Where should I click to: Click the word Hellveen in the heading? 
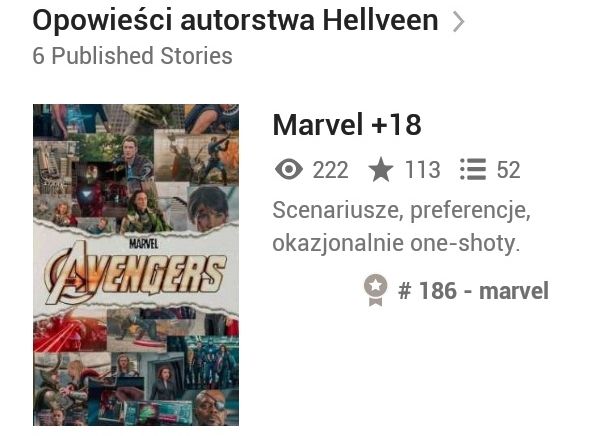380,20
